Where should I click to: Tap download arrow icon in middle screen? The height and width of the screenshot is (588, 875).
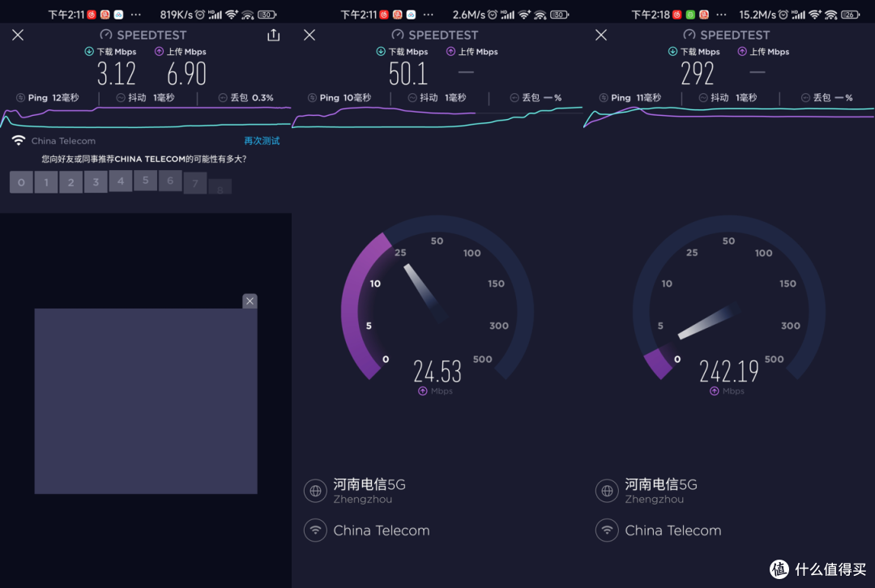click(381, 51)
